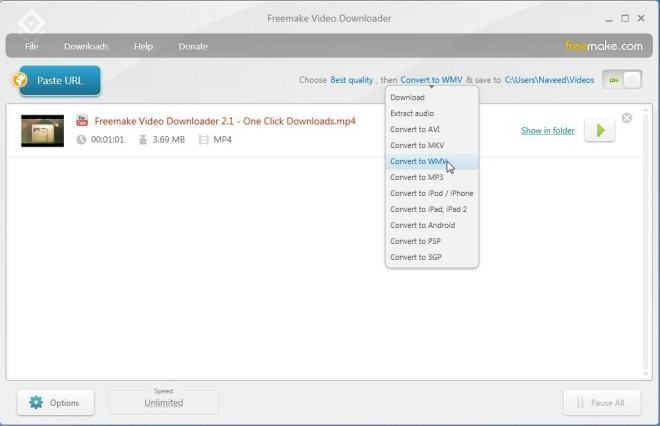660x426 pixels.
Task: Choose Convert to MP3 option
Action: tap(432, 177)
